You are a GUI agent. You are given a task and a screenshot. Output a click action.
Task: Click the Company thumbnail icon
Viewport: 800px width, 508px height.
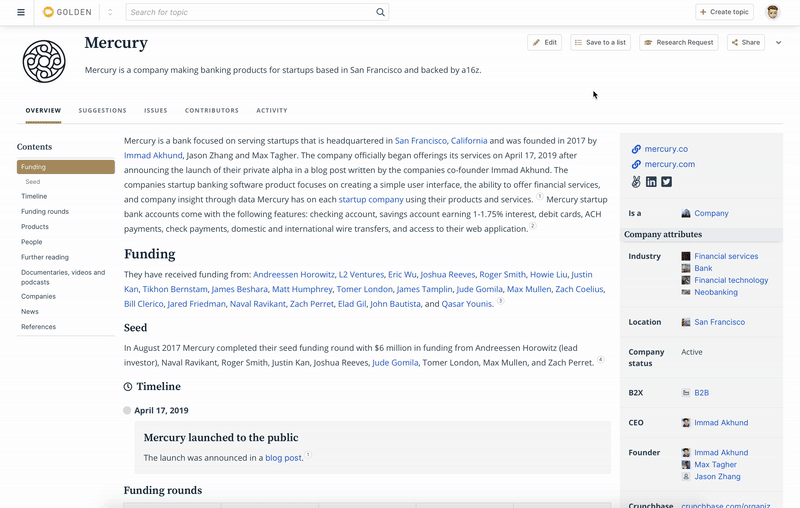(x=686, y=213)
